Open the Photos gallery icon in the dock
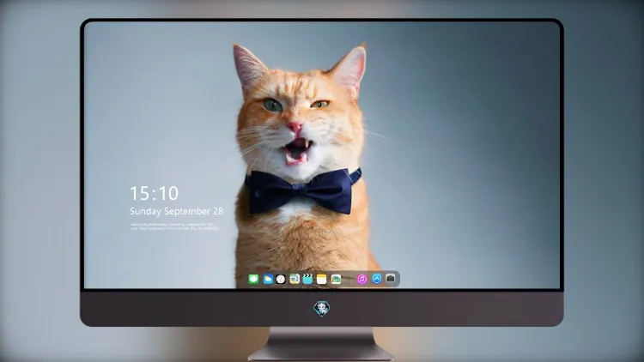644x362 pixels. pyautogui.click(x=336, y=280)
